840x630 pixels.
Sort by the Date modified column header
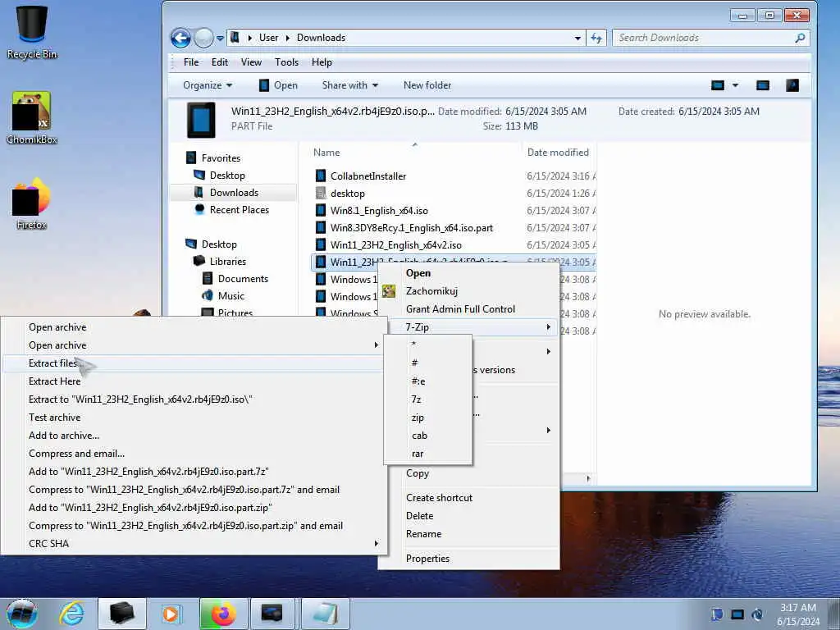tap(559, 152)
